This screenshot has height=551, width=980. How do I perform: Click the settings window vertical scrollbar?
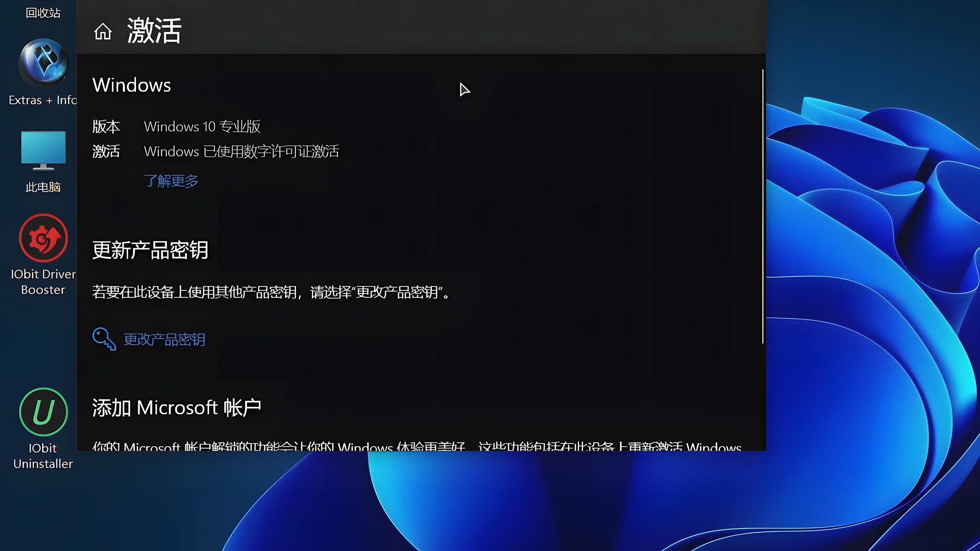pos(763,207)
